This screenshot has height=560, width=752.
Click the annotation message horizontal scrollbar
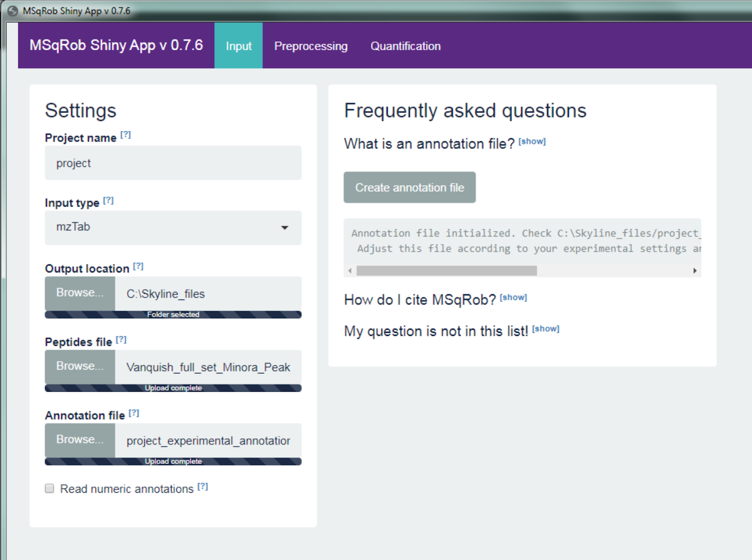click(446, 271)
